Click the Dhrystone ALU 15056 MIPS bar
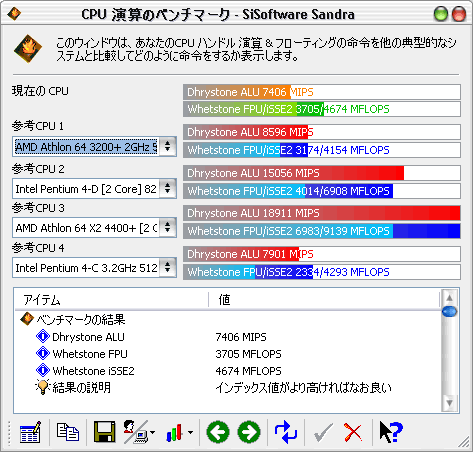Image resolution: width=473 pixels, height=452 pixels. click(x=322, y=173)
